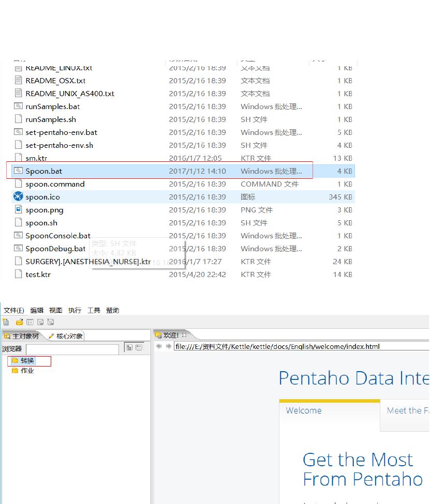
Task: Click the welcome page URL address field
Action: 301,346
